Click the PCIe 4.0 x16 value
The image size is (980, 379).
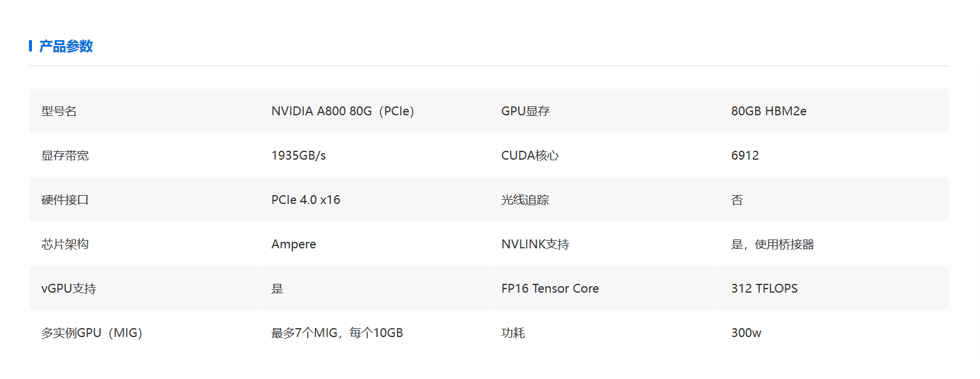pyautogui.click(x=305, y=200)
